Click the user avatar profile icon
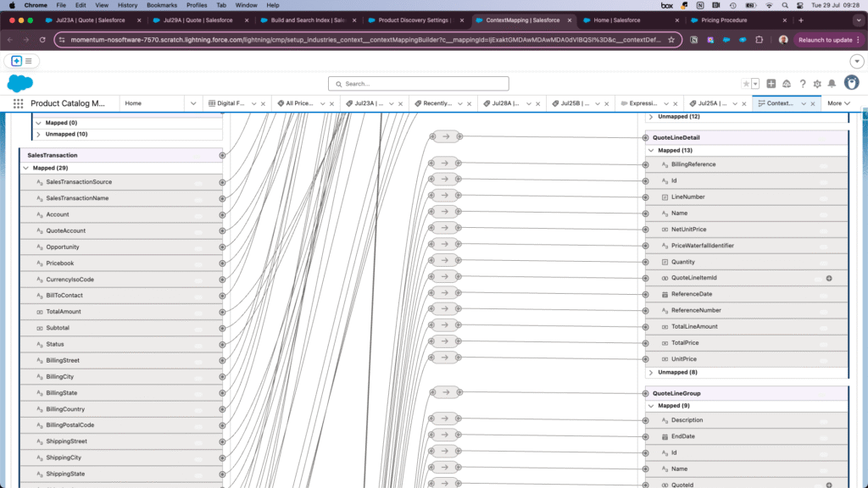This screenshot has height=488, width=868. (x=849, y=83)
